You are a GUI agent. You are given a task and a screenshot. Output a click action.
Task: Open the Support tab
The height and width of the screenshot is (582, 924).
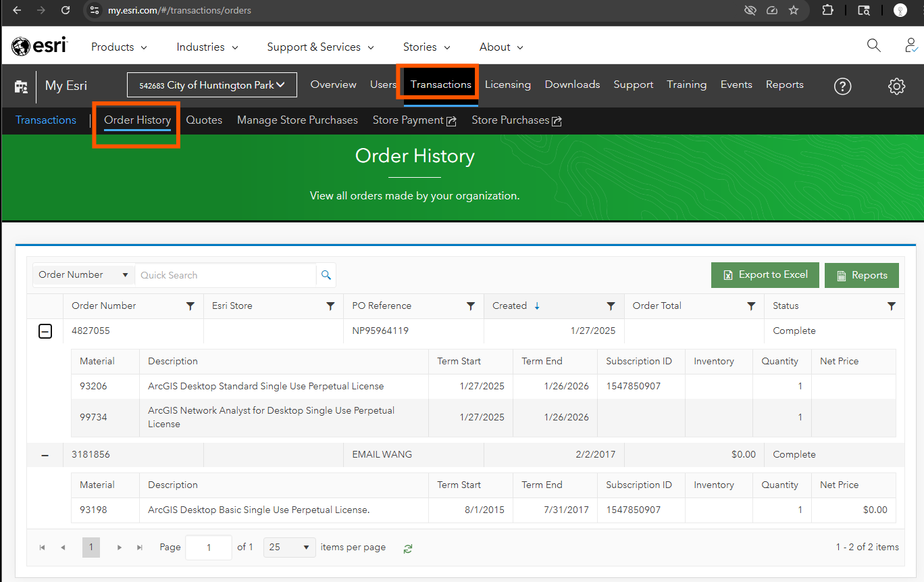pyautogui.click(x=633, y=84)
